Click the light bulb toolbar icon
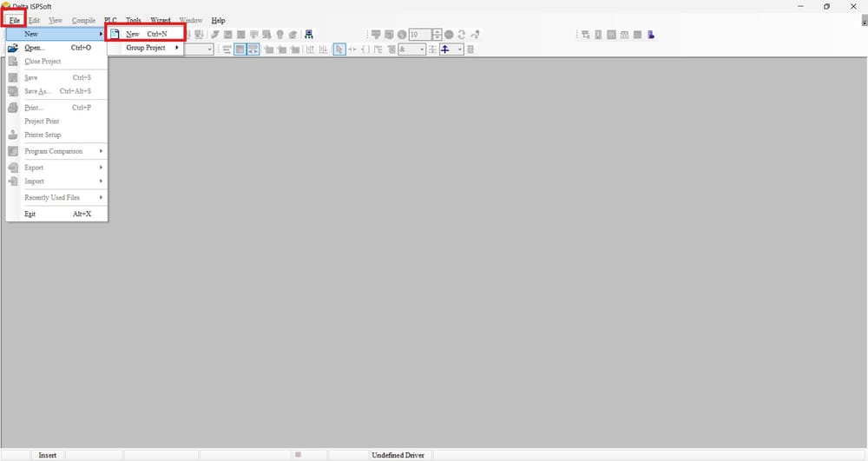 (x=280, y=35)
